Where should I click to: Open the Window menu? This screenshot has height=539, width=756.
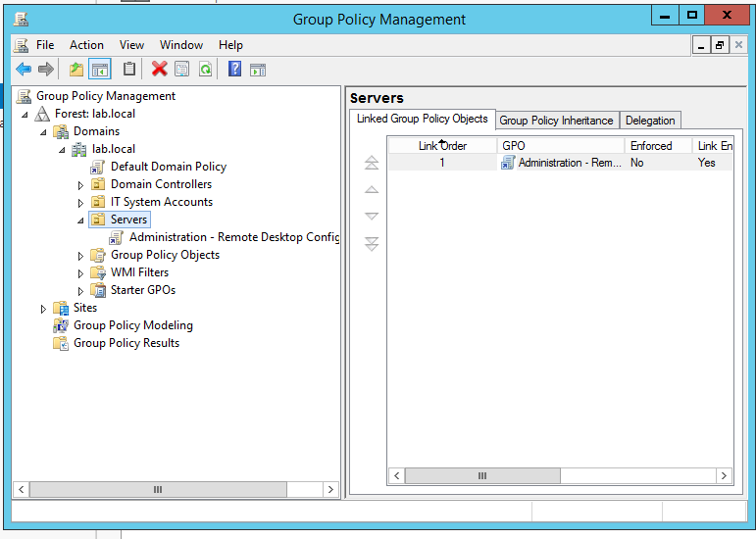(181, 45)
